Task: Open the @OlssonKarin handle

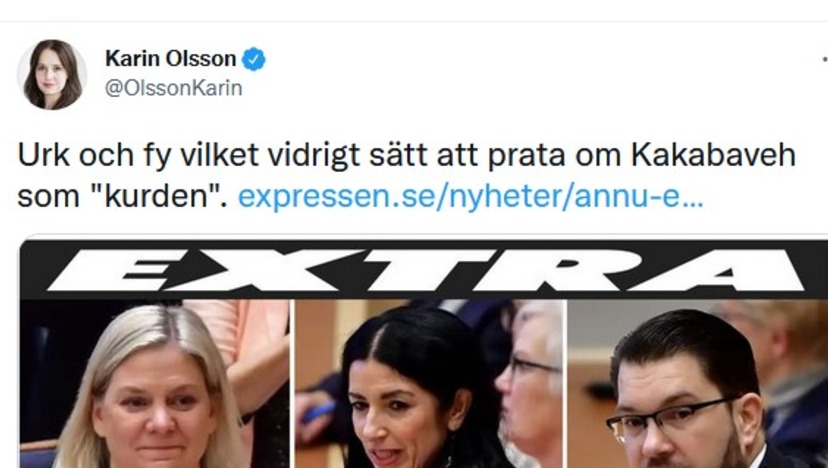Action: [x=174, y=88]
